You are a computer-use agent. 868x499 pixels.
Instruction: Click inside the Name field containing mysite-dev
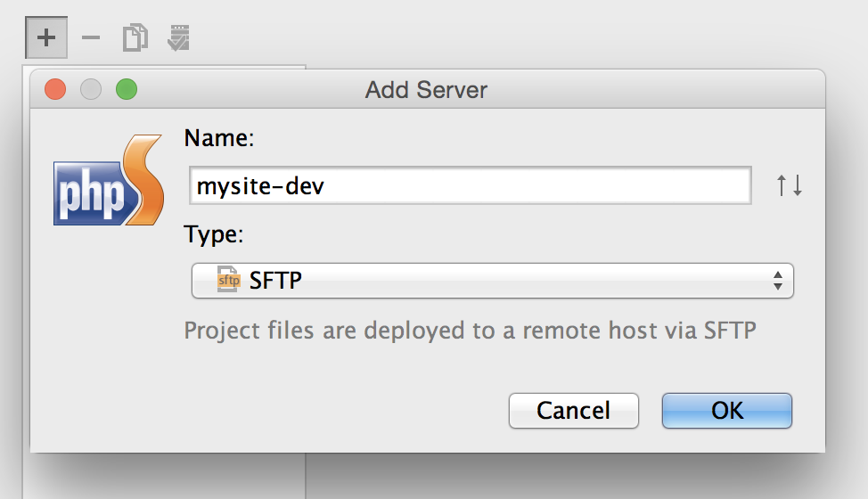pyautogui.click(x=470, y=185)
